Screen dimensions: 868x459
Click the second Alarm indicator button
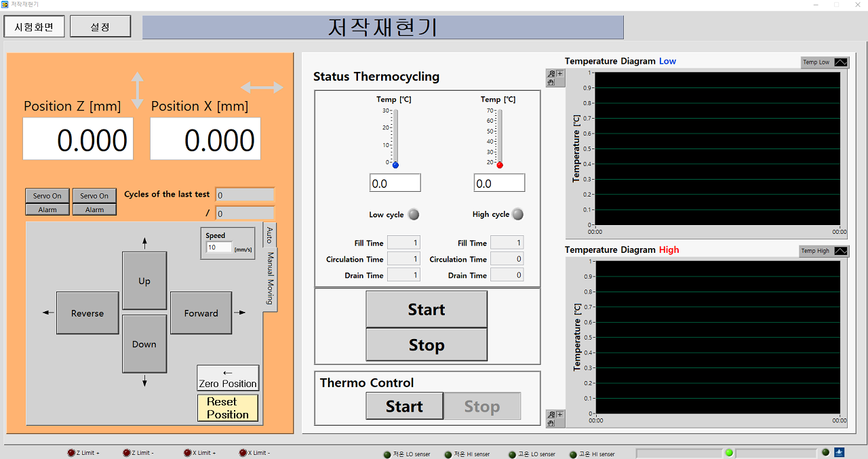click(x=94, y=210)
